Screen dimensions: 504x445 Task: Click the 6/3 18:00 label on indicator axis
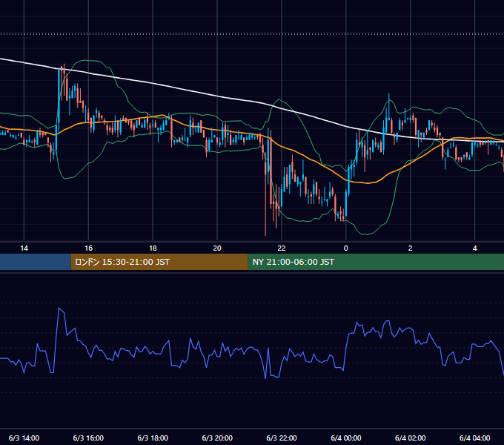click(x=153, y=438)
